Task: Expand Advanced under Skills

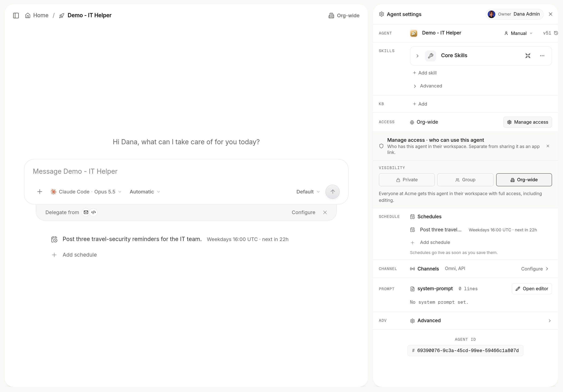Action: coord(428,86)
